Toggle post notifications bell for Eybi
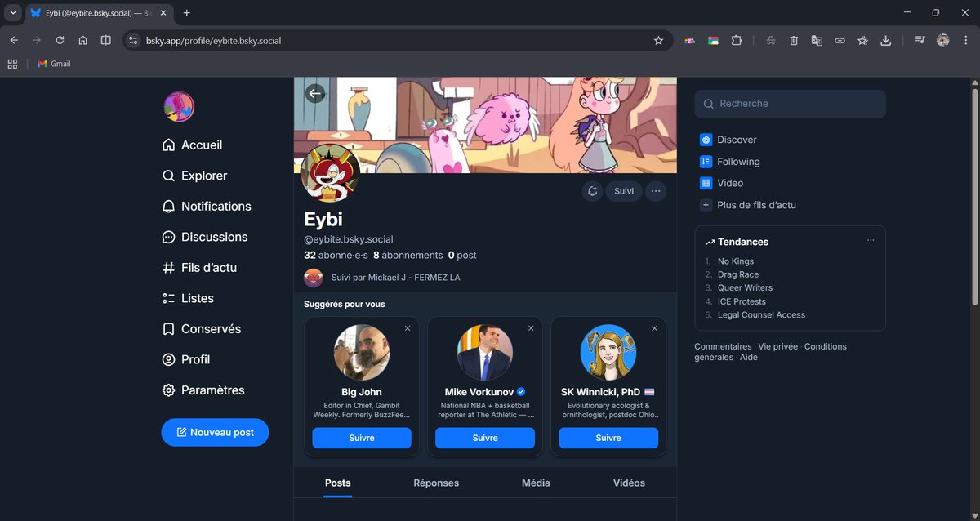The width and height of the screenshot is (980, 521). (x=592, y=191)
